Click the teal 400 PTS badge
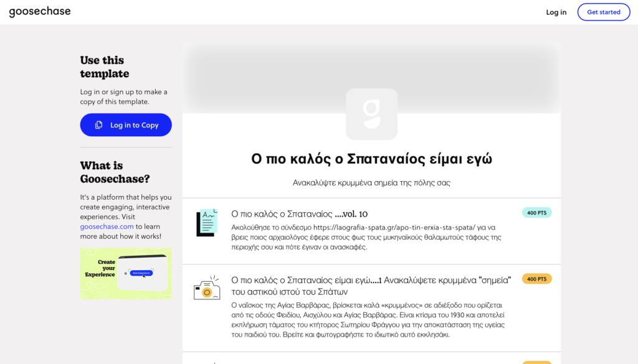 click(x=536, y=213)
